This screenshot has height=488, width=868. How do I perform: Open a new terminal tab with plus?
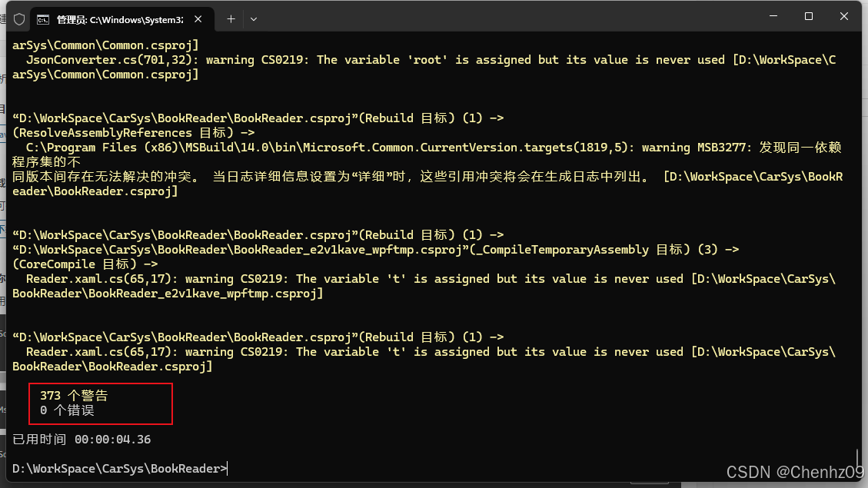(x=231, y=19)
